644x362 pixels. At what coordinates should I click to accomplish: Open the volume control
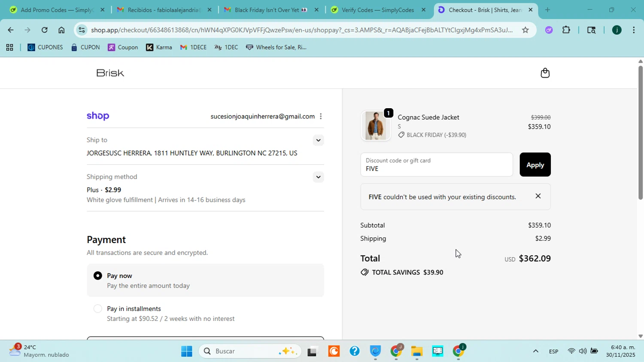tap(583, 351)
